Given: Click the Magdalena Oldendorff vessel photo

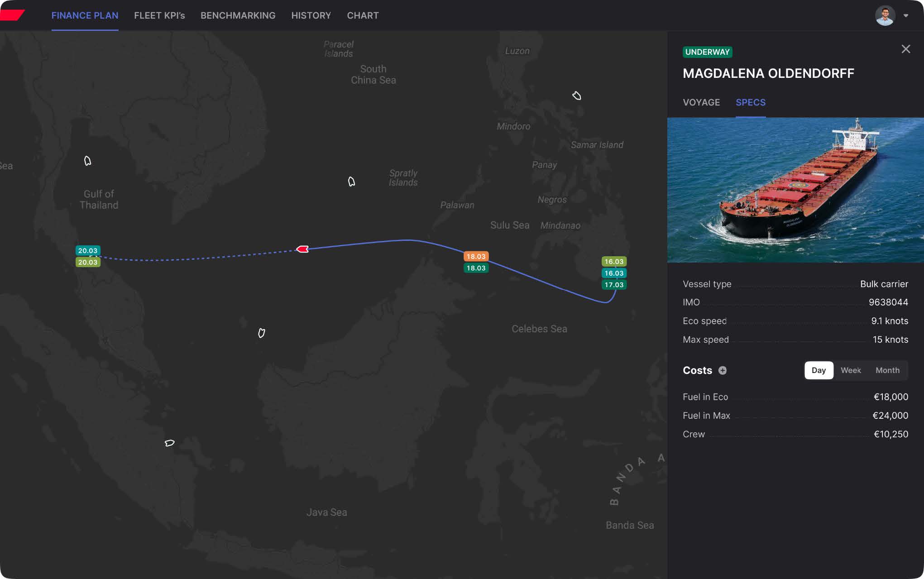Looking at the screenshot, I should [x=795, y=190].
